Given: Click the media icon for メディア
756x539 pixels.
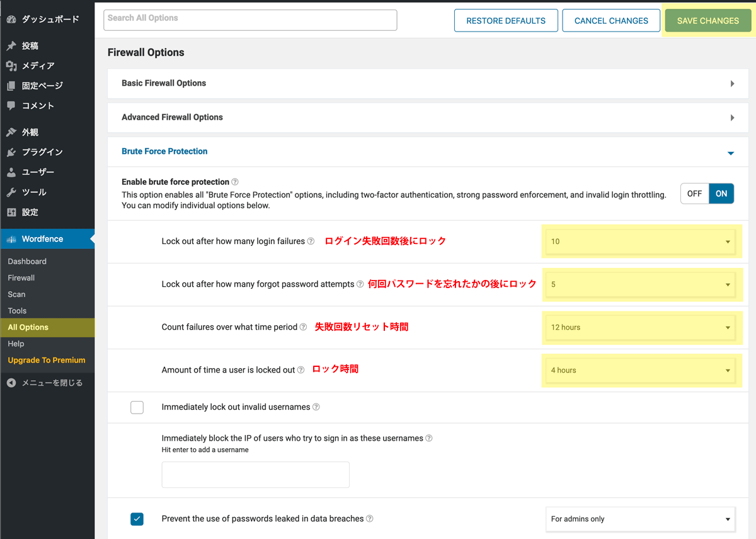Looking at the screenshot, I should pos(11,66).
